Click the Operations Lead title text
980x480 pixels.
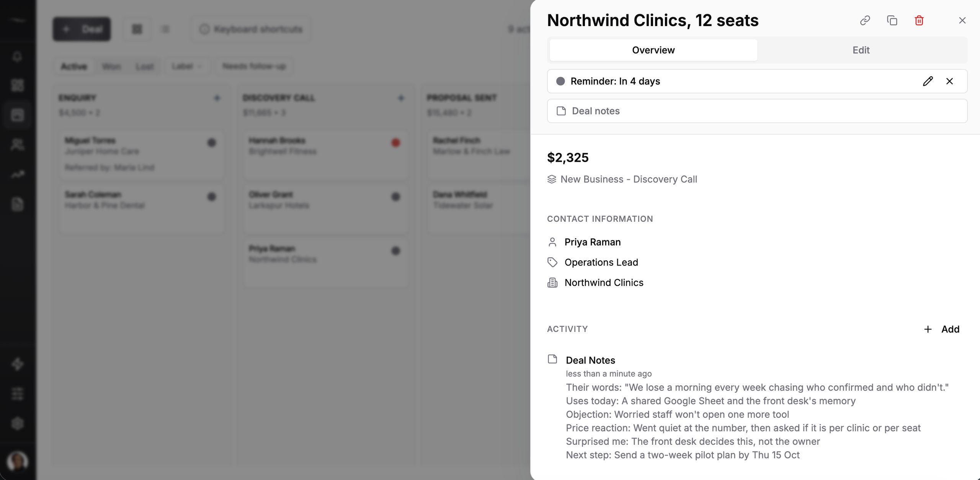point(601,262)
